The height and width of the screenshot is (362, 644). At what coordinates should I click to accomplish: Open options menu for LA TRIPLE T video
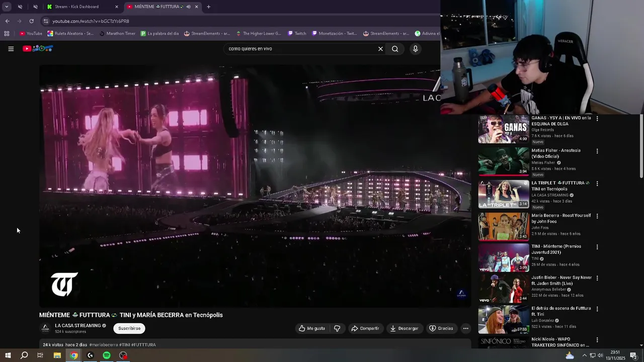[x=597, y=184]
